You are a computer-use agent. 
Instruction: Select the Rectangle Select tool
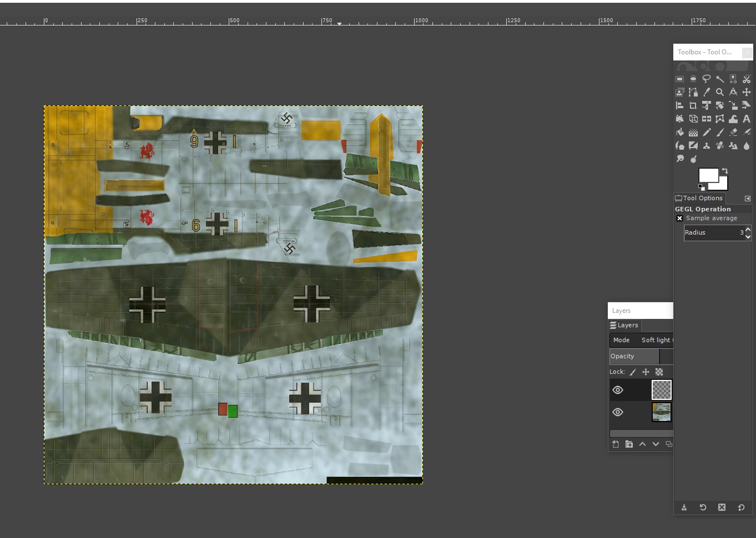(x=679, y=79)
